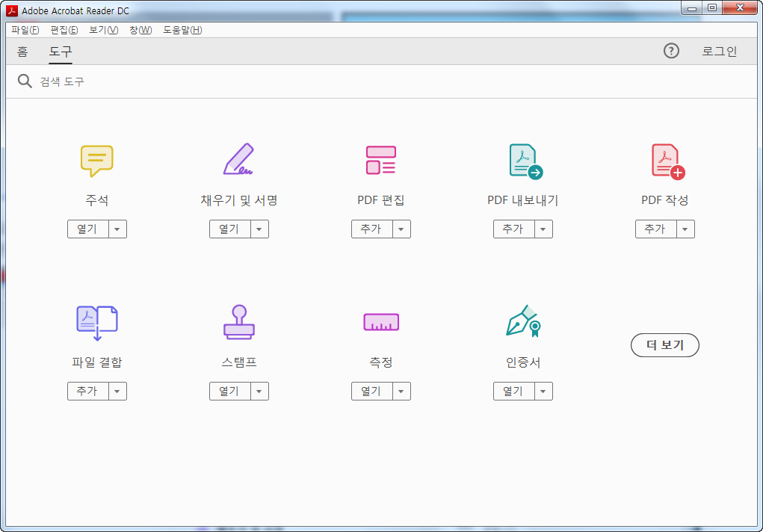The width and height of the screenshot is (763, 532).
Task: Click the PDF 작성 label text
Action: 665,200
